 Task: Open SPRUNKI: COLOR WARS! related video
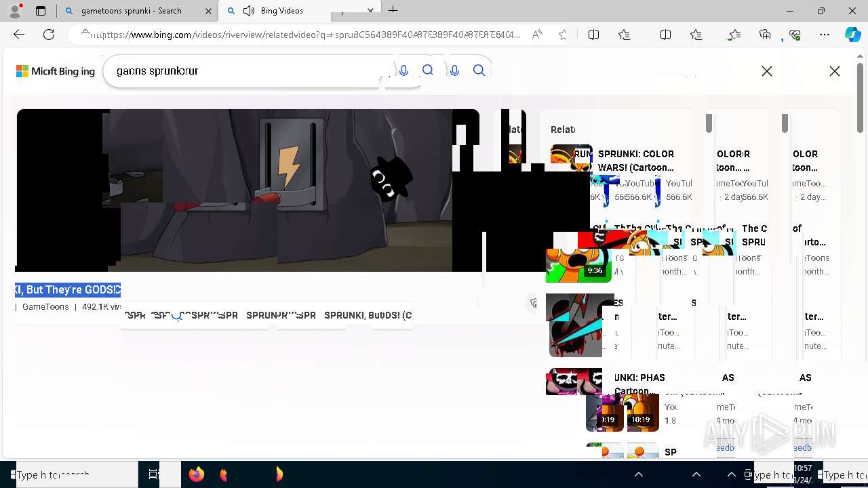point(636,161)
